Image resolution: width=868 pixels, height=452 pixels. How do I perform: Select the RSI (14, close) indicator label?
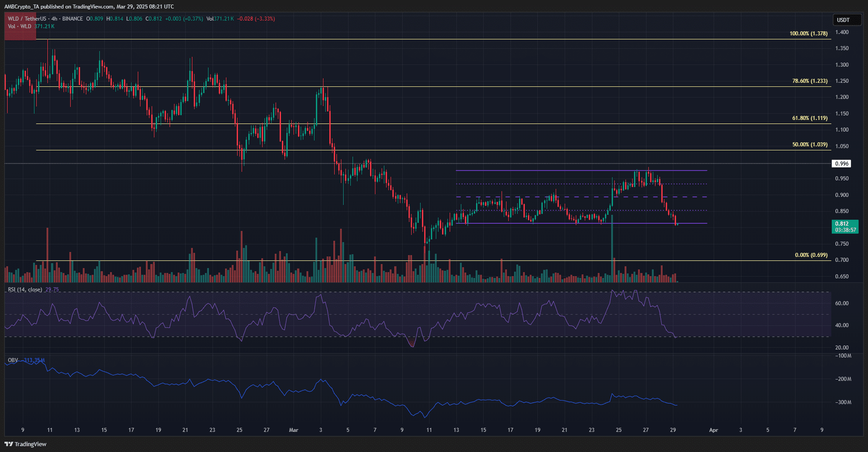[25, 290]
